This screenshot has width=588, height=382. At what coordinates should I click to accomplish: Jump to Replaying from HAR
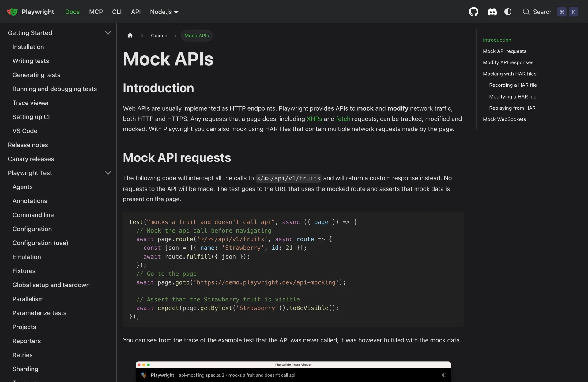(512, 108)
